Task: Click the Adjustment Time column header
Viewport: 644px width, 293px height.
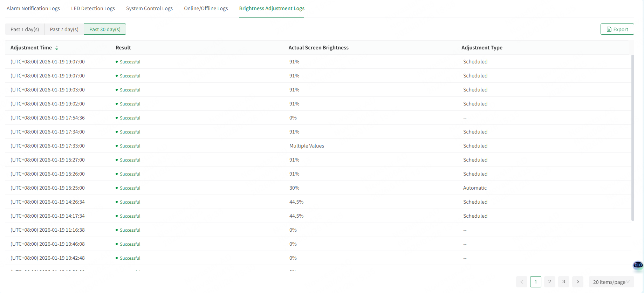Action: (31, 48)
